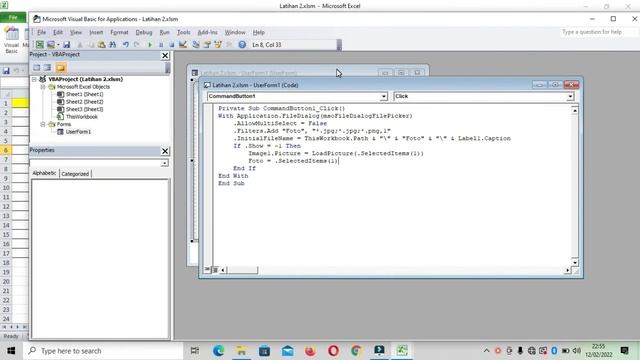Click the code window vertical scroll down arrow
Image resolution: width=640 pixels, height=360 pixels.
tap(575, 262)
